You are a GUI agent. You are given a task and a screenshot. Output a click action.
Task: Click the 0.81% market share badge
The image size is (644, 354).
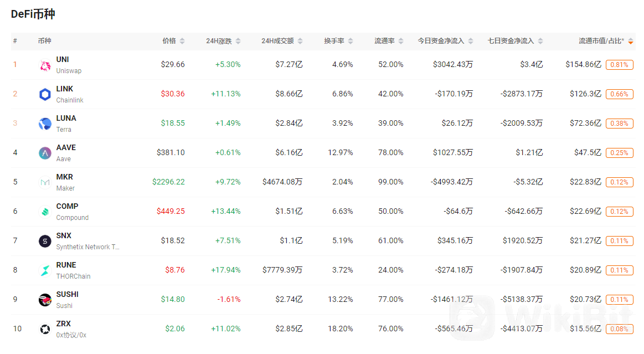pos(619,65)
